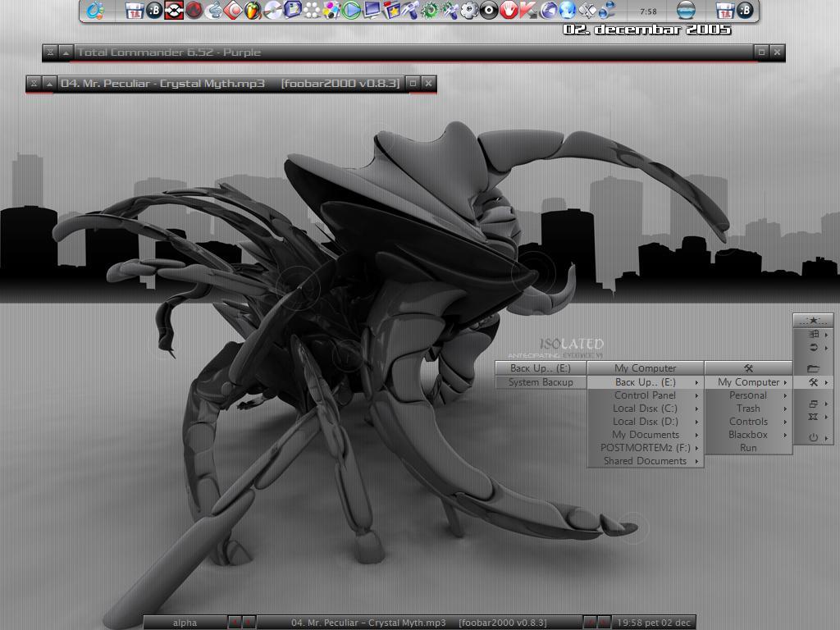The width and height of the screenshot is (840, 630).
Task: Open the dark red round A dock icon
Action: pos(194,10)
